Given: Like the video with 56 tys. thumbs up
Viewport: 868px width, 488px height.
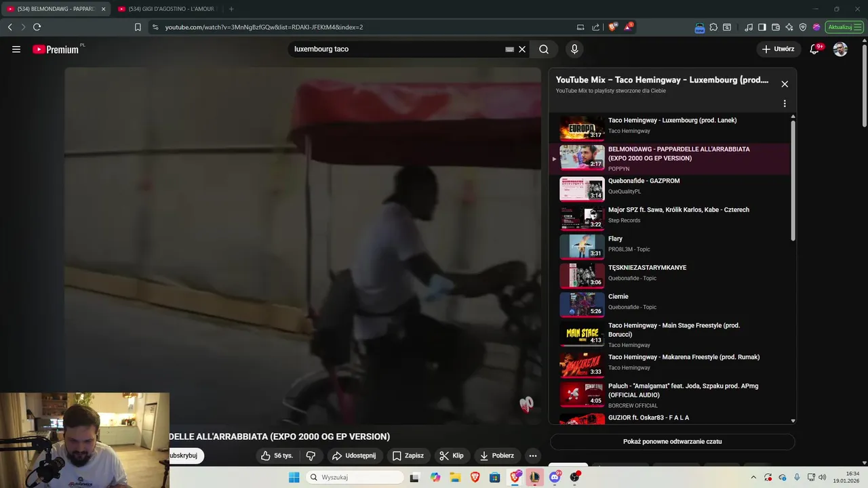Looking at the screenshot, I should coord(277,455).
